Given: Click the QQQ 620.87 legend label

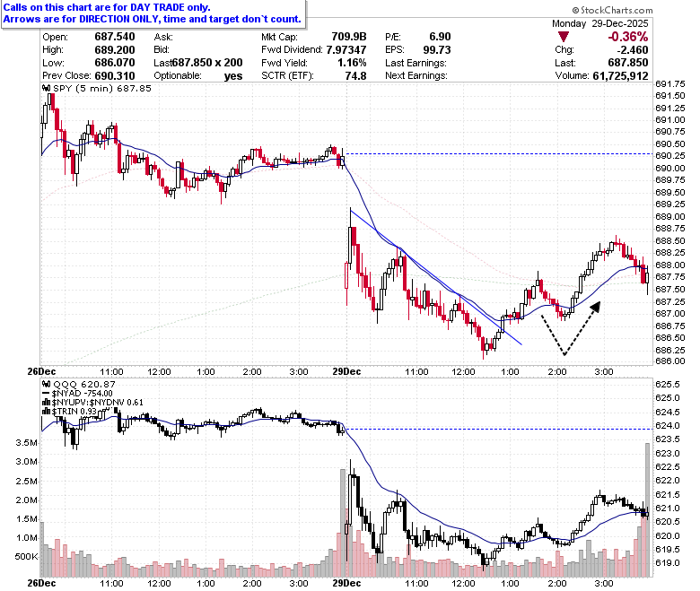Looking at the screenshot, I should 84,384.
